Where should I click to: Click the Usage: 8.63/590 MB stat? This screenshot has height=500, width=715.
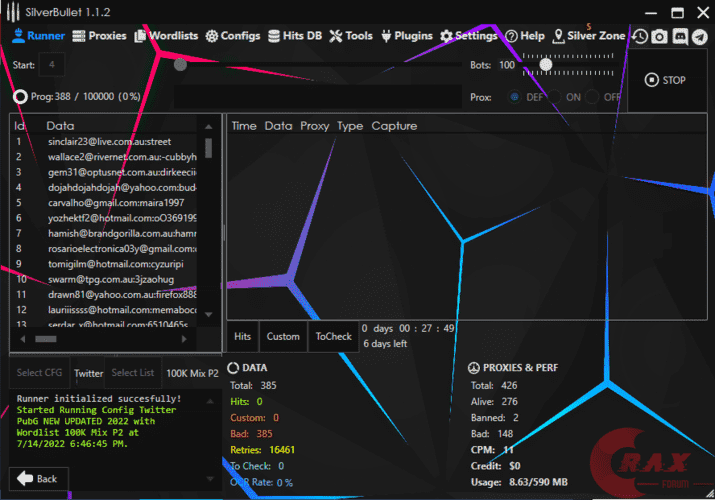tap(519, 482)
